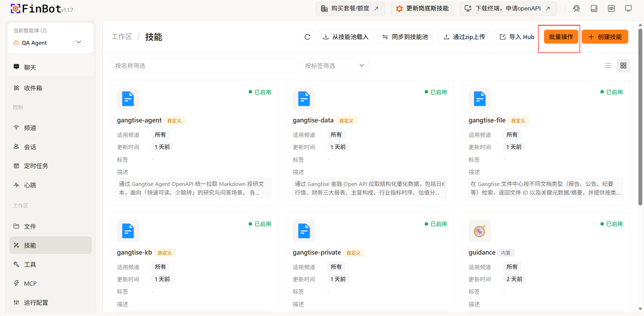Click 导入 Hub button
Image resolution: width=644 pixels, height=316 pixels.
517,37
